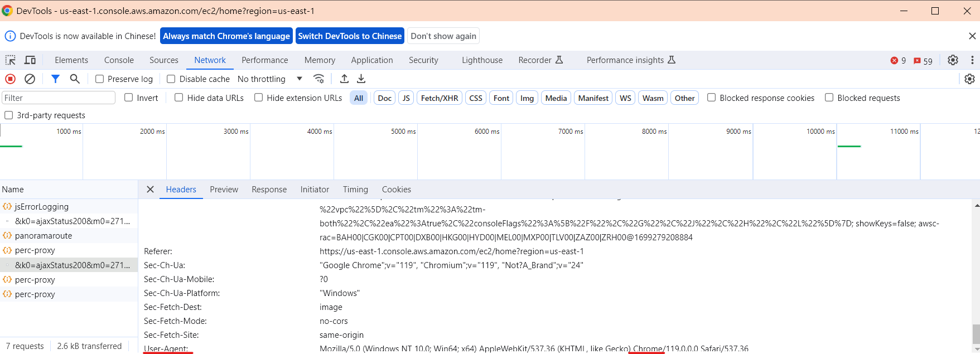Viewport: 980px width, 354px height.
Task: Toggle the filter funnel icon
Action: [55, 79]
